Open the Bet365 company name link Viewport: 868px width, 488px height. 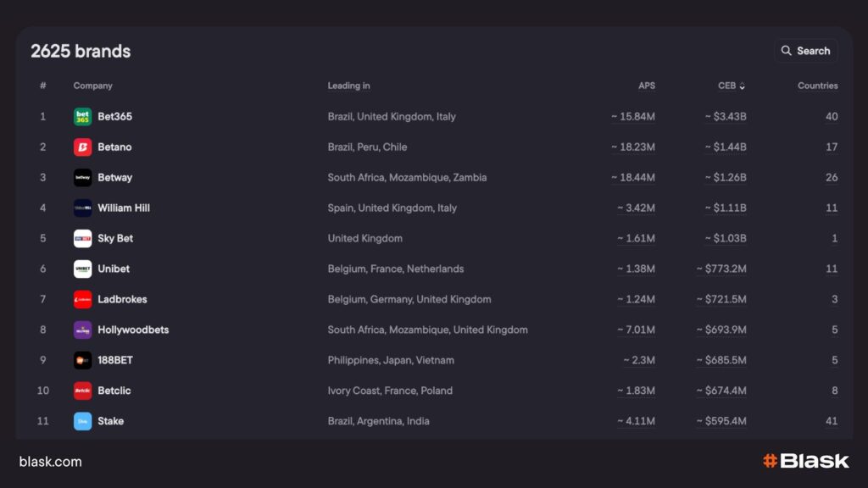click(114, 117)
